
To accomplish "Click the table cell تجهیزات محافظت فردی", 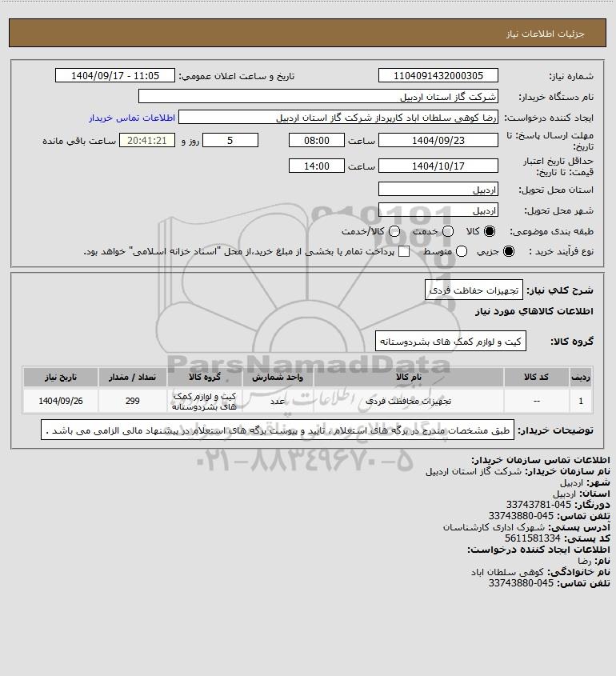I will tap(408, 401).
